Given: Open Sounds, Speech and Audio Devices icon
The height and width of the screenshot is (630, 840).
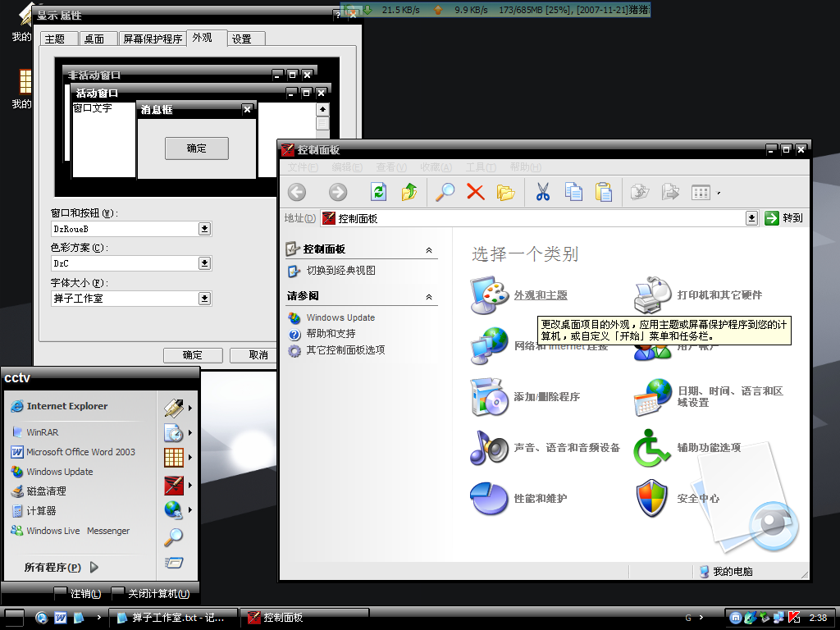Looking at the screenshot, I should click(x=489, y=447).
